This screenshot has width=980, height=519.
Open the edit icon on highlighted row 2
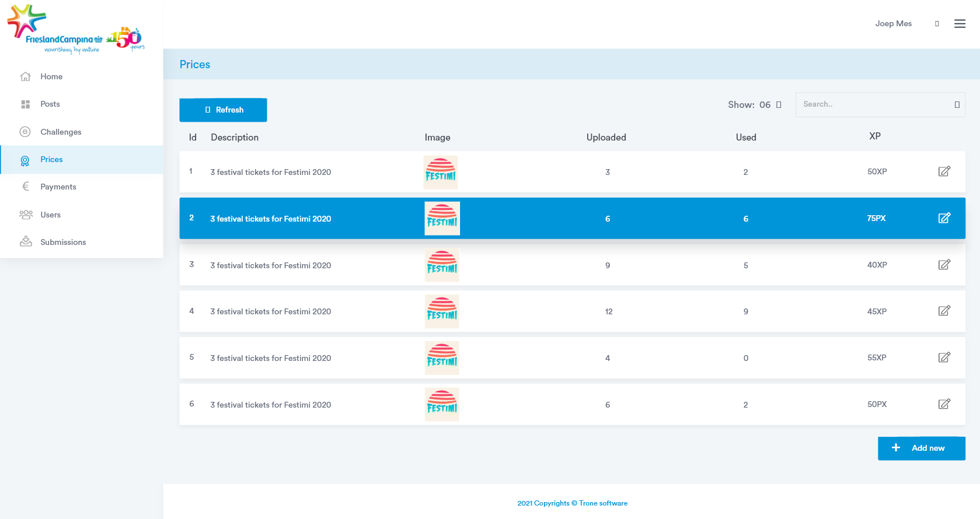[944, 218]
